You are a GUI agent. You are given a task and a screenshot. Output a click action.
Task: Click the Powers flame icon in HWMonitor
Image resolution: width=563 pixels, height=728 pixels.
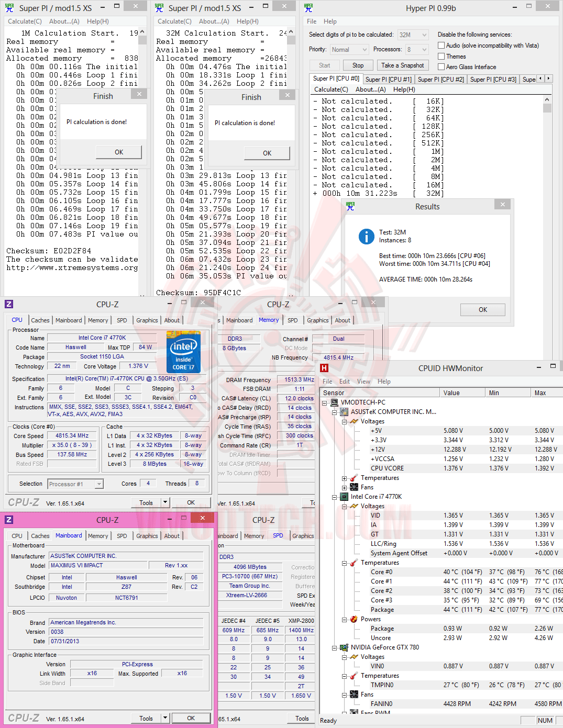(x=354, y=619)
